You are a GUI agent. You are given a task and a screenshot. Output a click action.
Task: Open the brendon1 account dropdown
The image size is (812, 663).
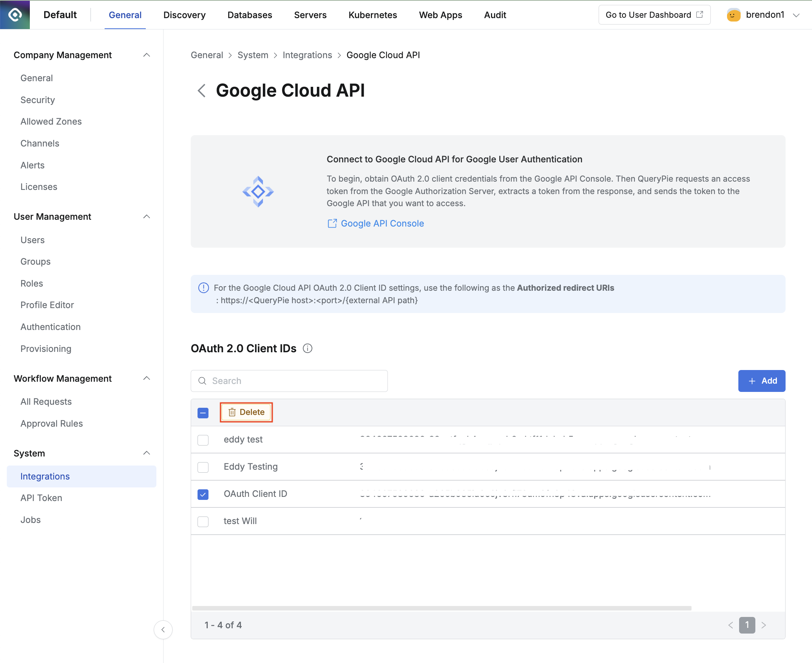(797, 15)
